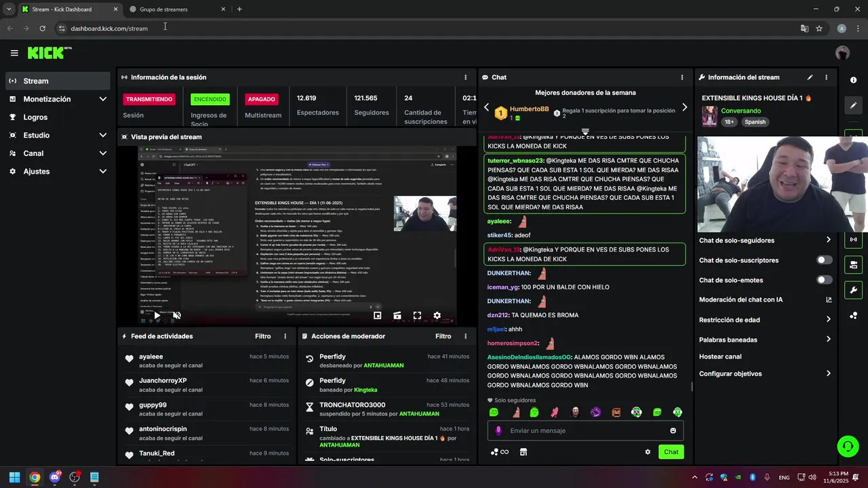Click the Kick logo
The height and width of the screenshot is (488, 868).
coord(49,53)
